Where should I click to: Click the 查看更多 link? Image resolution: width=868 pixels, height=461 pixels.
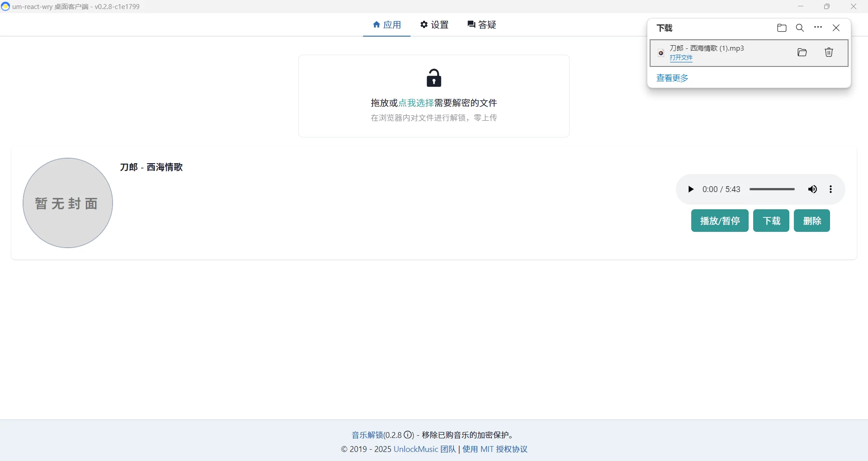click(x=672, y=78)
